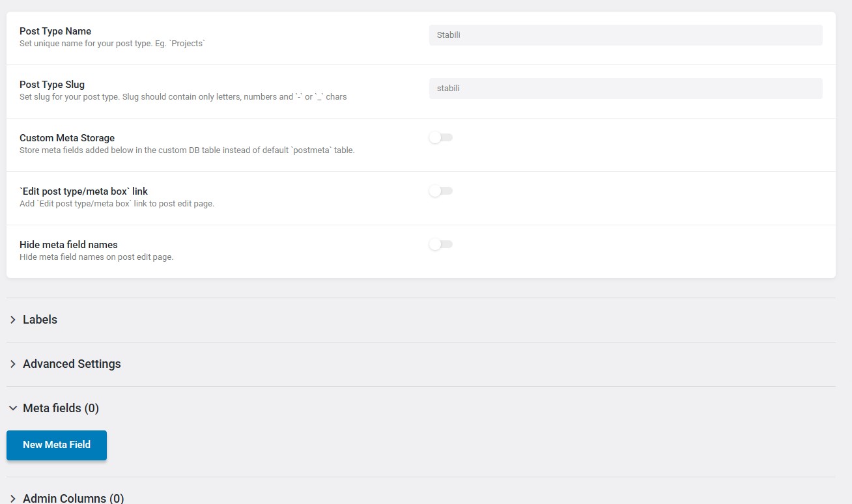The width and height of the screenshot is (852, 504).
Task: Expand the Admin Columns (0) section title
Action: [x=73, y=498]
